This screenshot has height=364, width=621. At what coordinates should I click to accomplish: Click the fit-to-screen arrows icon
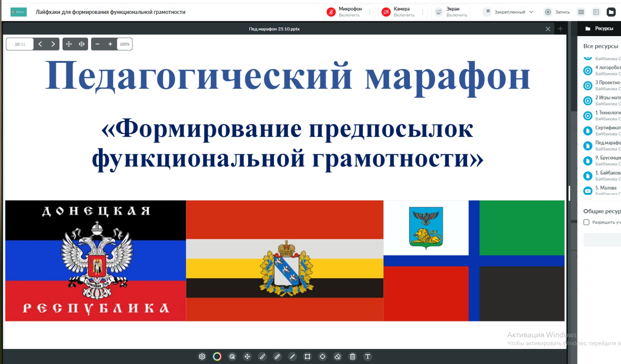coord(69,44)
